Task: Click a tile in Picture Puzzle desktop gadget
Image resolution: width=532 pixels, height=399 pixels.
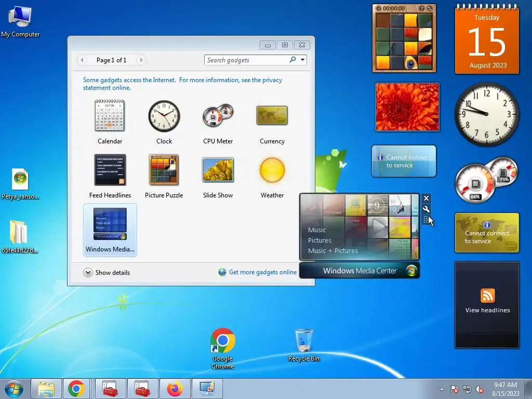Action: 404,42
